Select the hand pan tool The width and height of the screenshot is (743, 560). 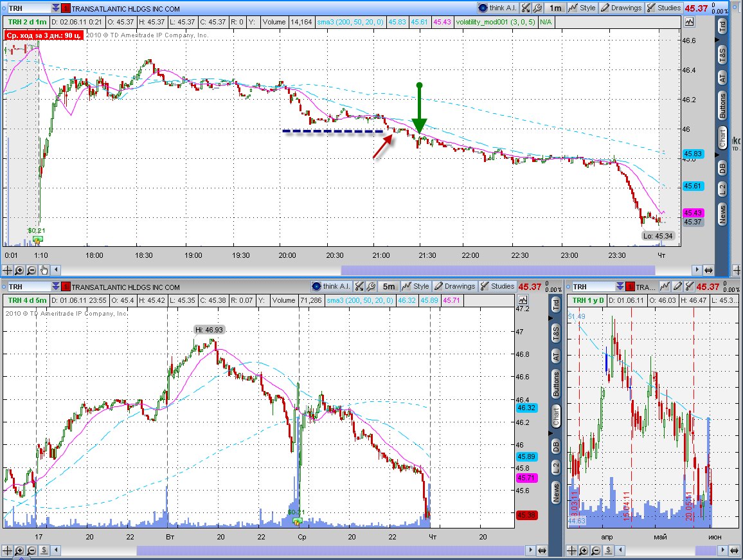[44, 270]
